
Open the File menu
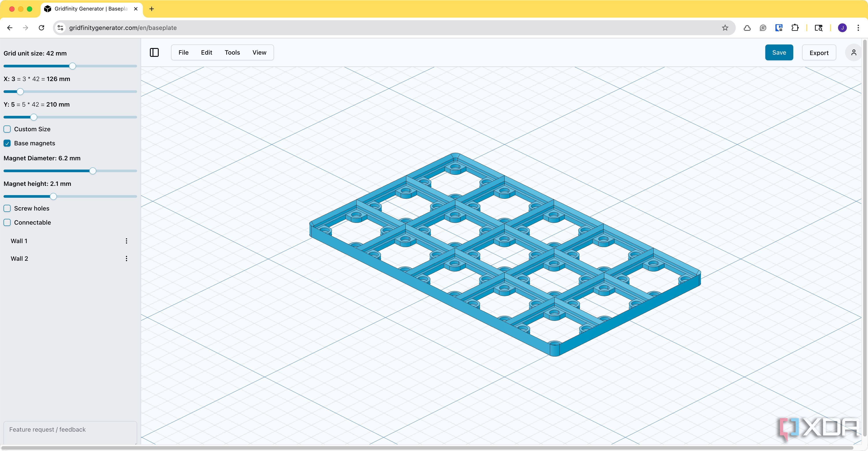tap(183, 52)
